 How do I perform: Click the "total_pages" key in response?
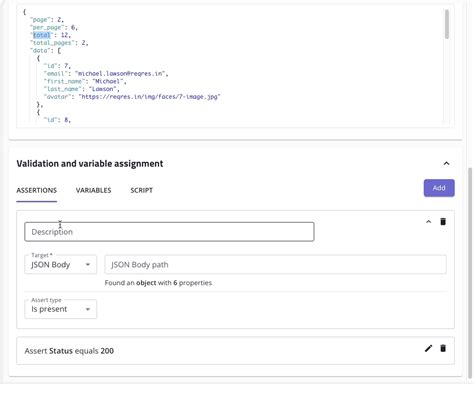pyautogui.click(x=51, y=43)
